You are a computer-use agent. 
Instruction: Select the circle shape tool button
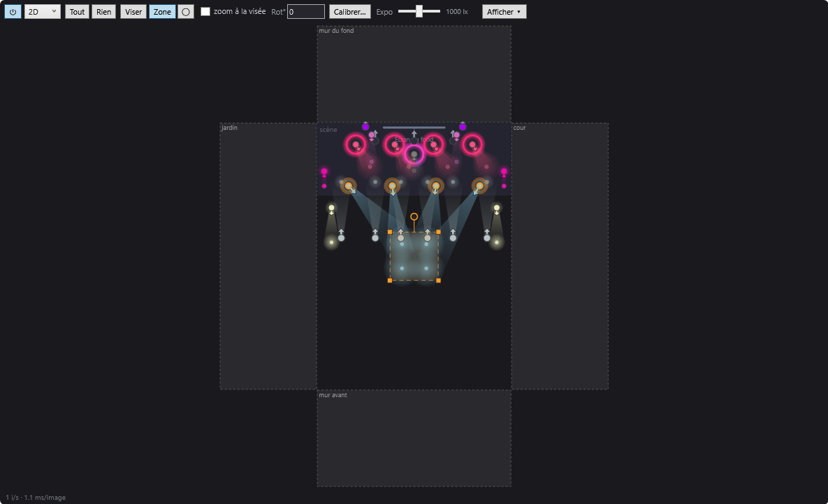(186, 12)
